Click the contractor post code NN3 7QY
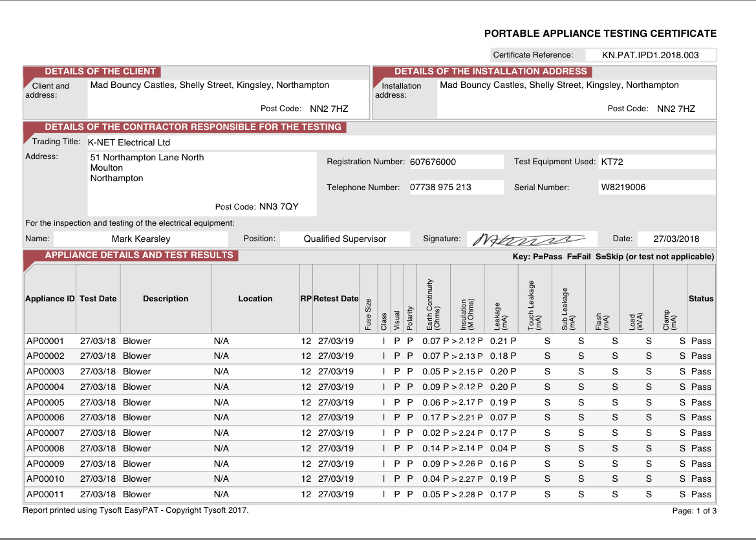This screenshot has width=756, height=540. (279, 207)
